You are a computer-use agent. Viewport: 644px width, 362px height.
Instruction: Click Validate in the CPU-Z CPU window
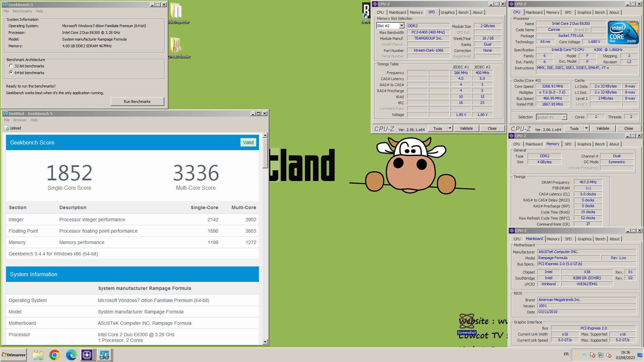(x=603, y=128)
